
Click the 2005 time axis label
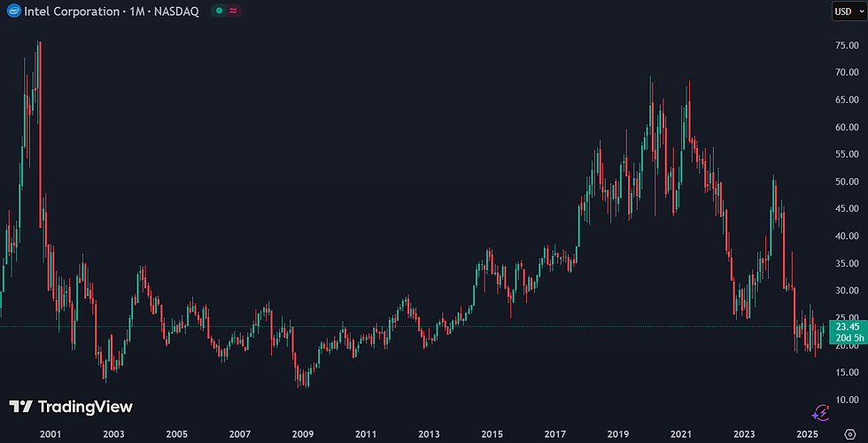click(176, 433)
